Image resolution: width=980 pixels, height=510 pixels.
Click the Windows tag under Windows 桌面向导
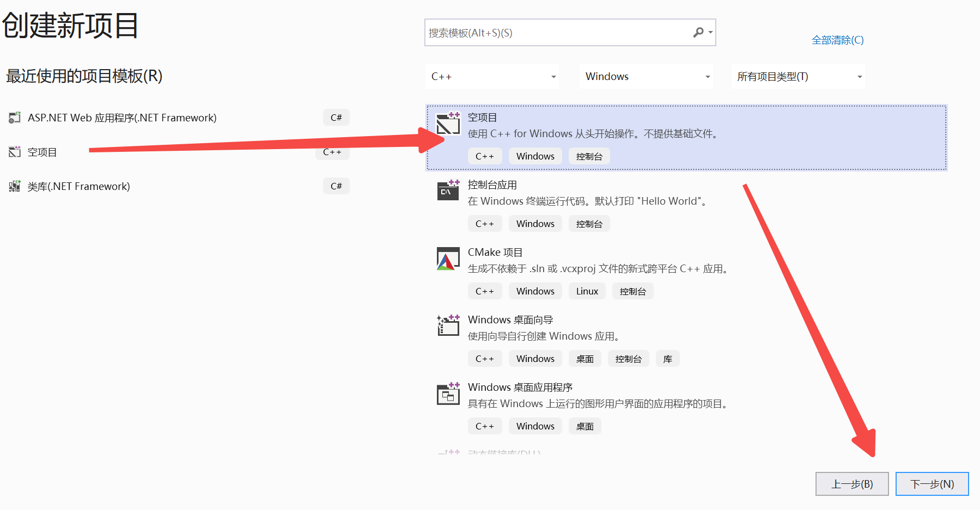[535, 359]
